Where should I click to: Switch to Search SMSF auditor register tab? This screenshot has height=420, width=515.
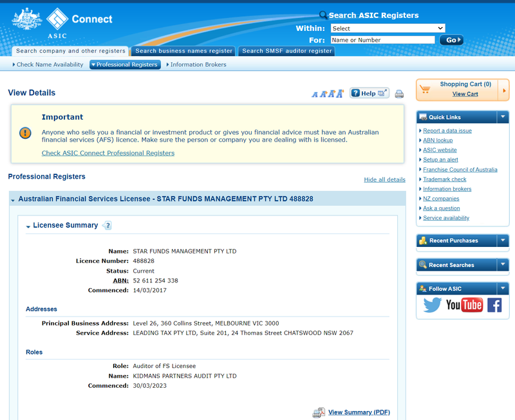pos(286,51)
